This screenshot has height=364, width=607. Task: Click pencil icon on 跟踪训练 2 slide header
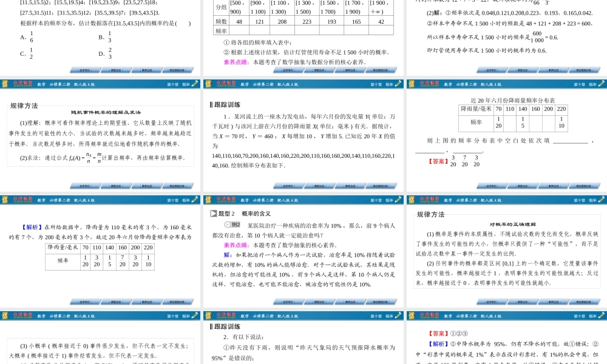398,315
